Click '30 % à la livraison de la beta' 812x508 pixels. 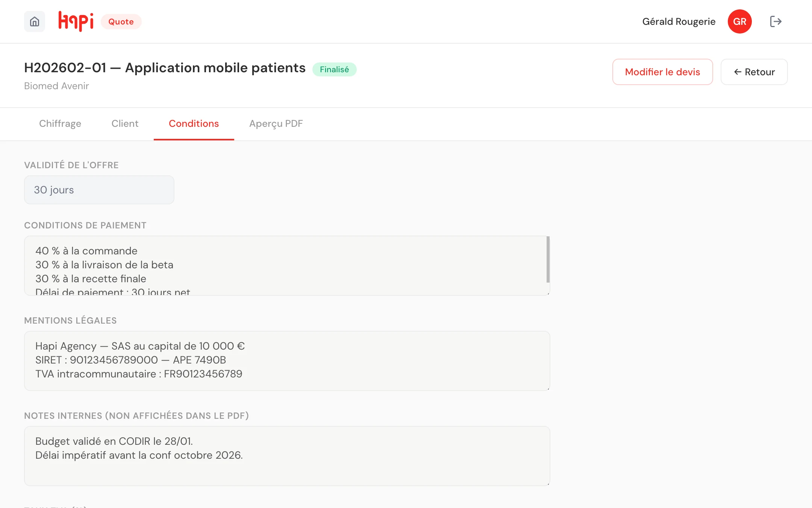[104, 265]
